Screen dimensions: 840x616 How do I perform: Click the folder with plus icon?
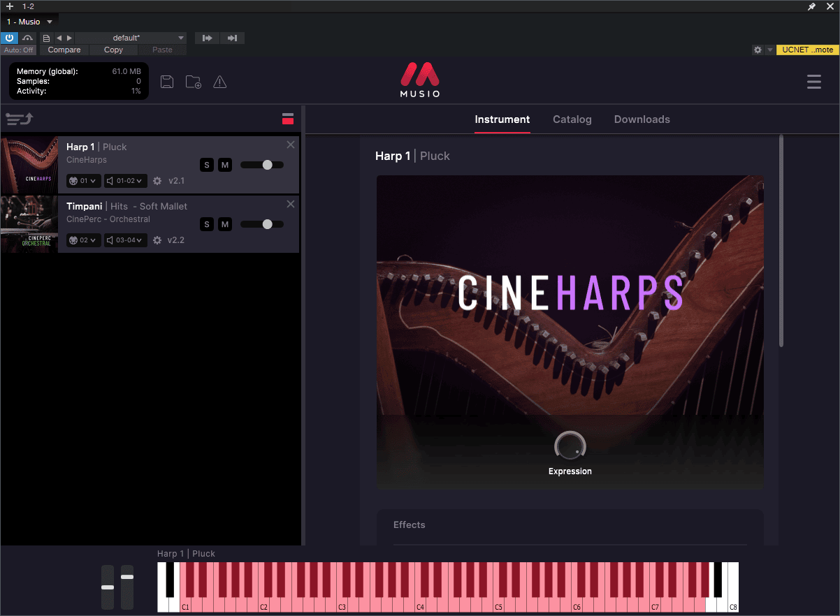click(194, 82)
